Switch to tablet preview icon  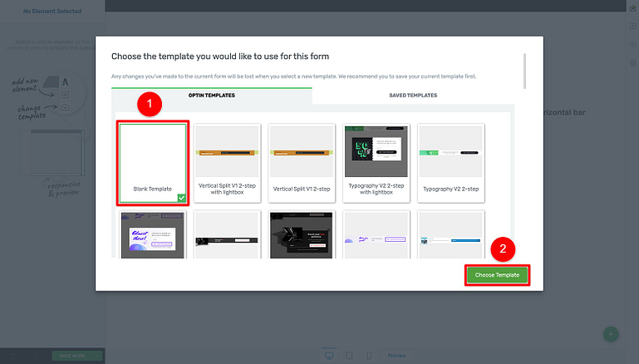348,356
